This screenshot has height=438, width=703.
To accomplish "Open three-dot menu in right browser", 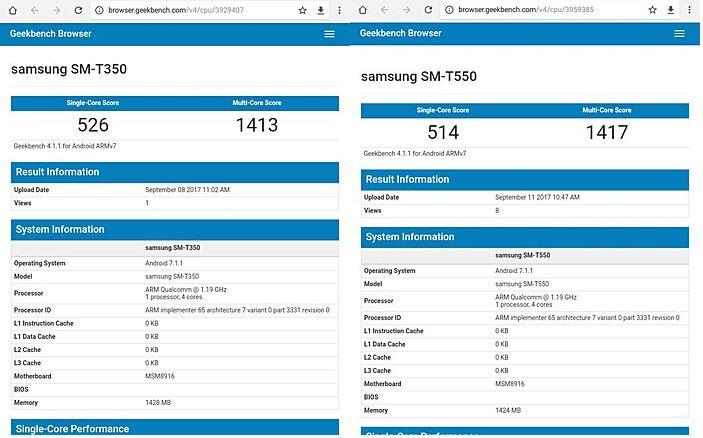I will click(690, 10).
